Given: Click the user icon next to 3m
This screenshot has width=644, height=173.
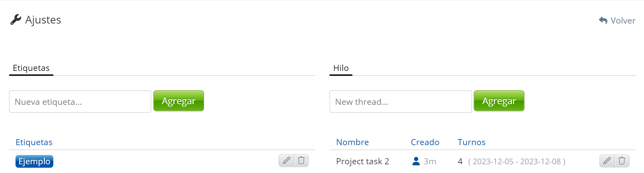Looking at the screenshot, I should (x=416, y=161).
